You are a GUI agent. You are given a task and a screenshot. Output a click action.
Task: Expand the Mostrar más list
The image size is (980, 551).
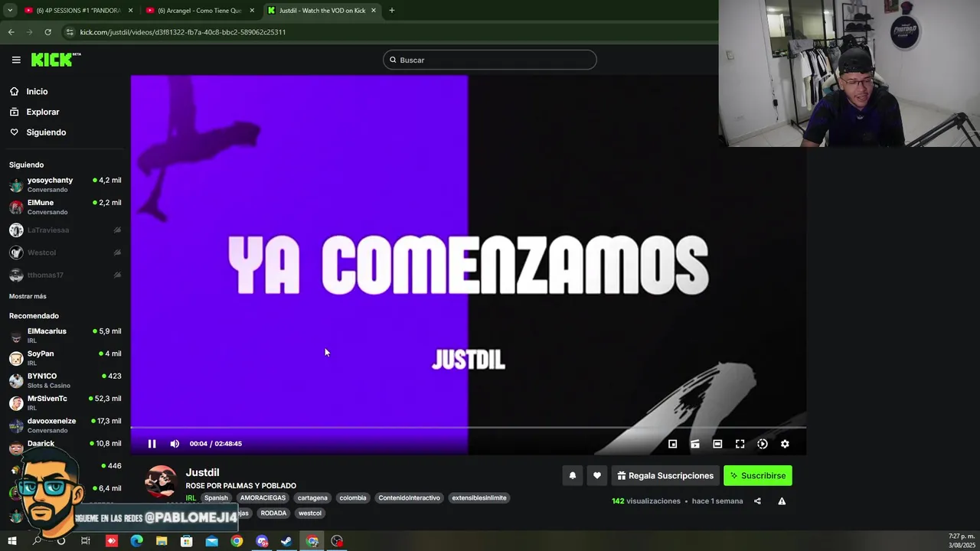(x=28, y=296)
